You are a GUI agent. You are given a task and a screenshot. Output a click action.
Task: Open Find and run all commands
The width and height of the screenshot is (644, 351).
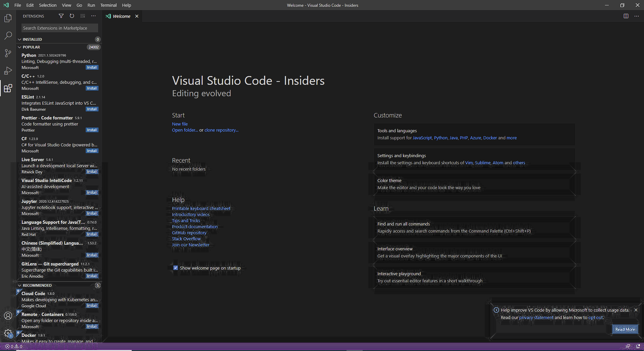[474, 227]
